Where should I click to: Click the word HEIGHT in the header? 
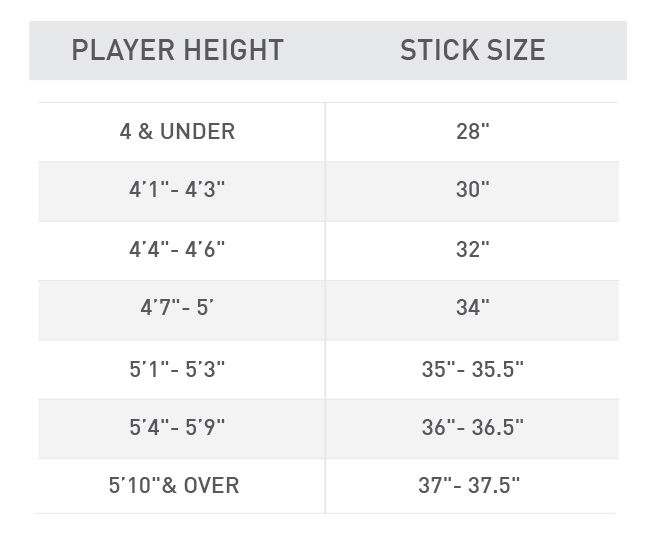[x=234, y=50]
